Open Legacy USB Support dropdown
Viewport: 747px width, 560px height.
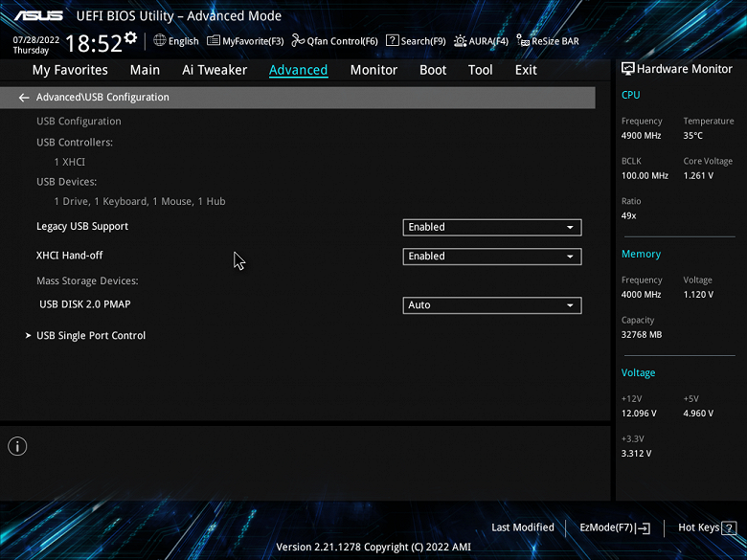click(x=492, y=227)
